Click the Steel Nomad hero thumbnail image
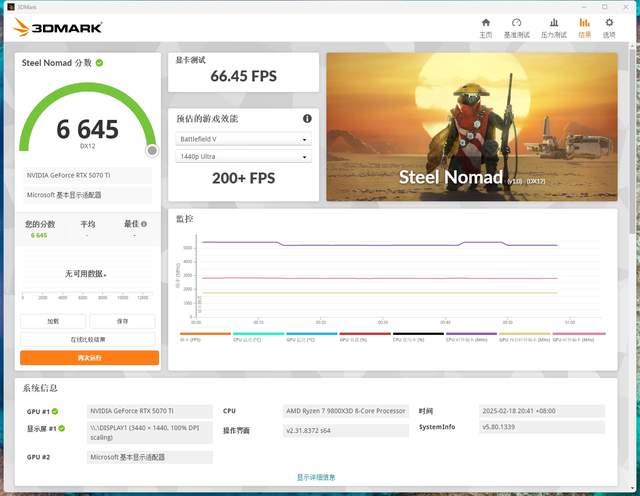640x496 pixels. (472, 127)
